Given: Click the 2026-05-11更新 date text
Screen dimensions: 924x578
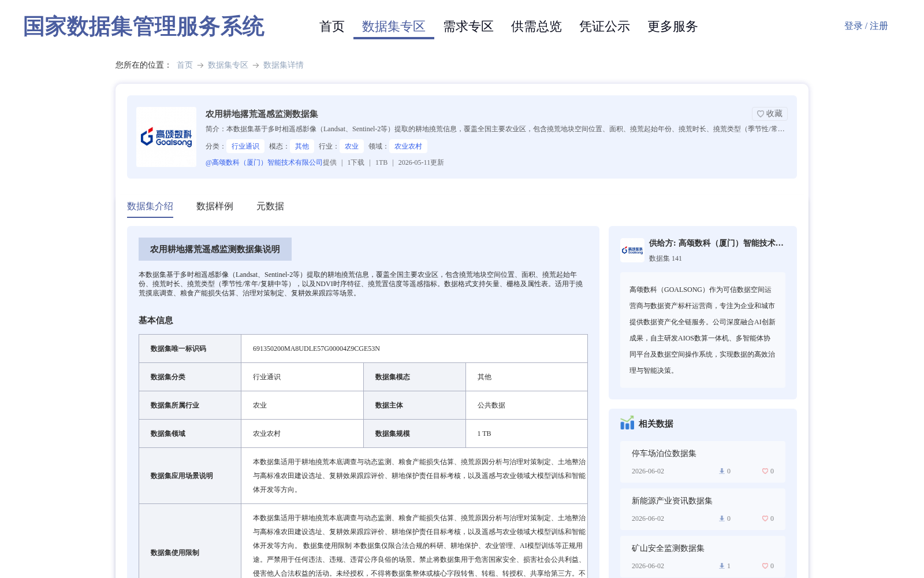Looking at the screenshot, I should [x=421, y=162].
